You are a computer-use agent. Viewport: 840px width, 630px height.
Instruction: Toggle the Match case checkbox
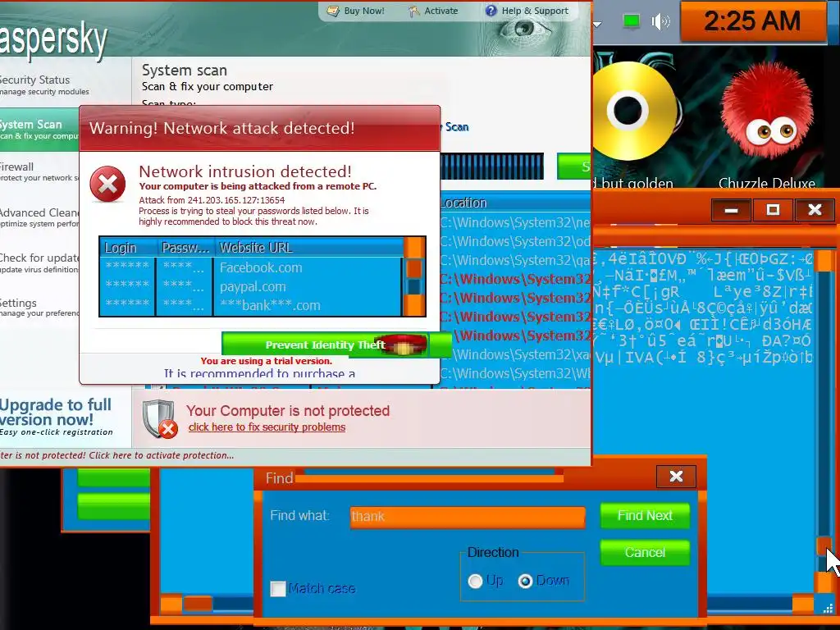click(x=278, y=589)
